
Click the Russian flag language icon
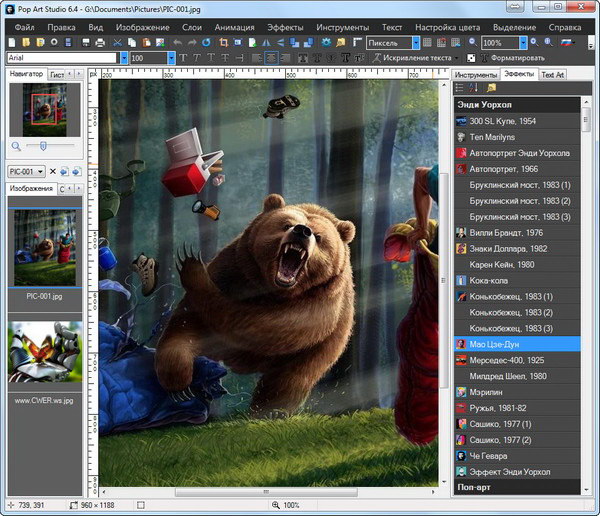566,43
